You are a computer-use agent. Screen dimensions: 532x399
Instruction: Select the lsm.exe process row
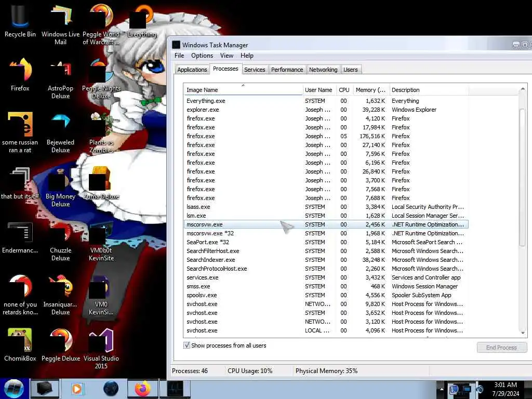[326, 216]
